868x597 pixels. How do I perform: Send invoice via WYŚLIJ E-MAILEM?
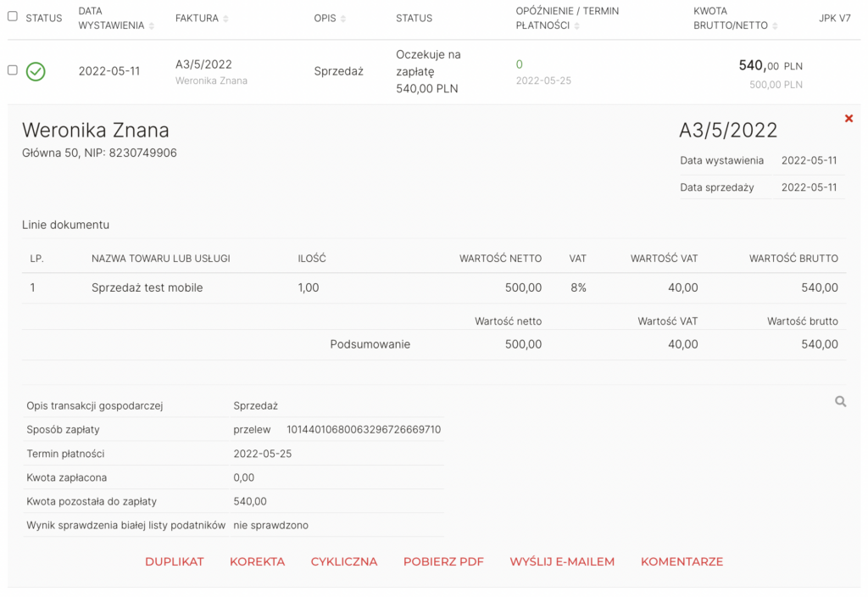coord(562,561)
